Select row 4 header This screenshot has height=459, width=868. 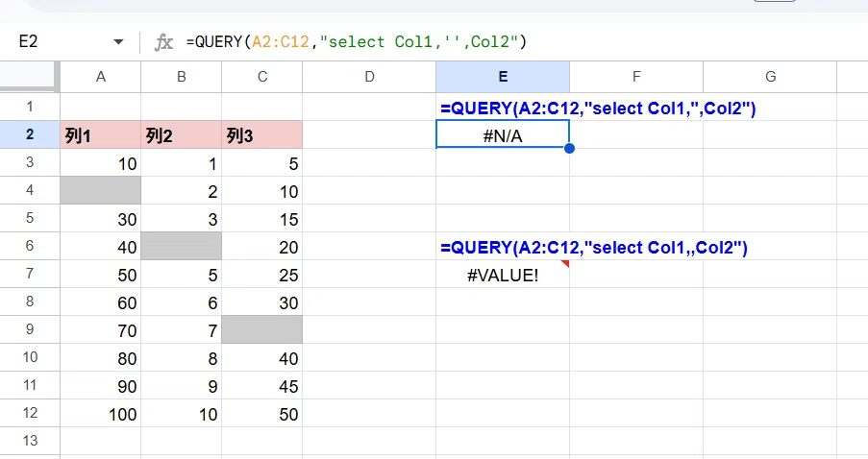(x=30, y=190)
